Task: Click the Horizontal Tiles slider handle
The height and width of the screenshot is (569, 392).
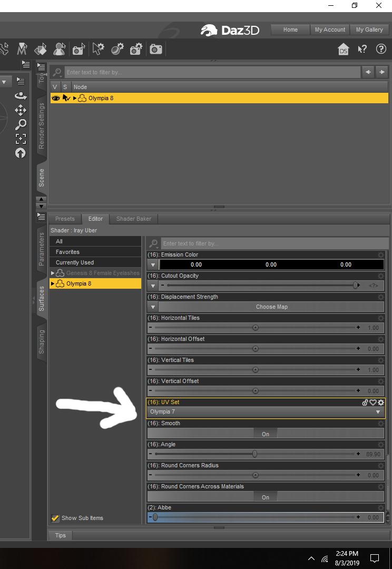Action: pyautogui.click(x=255, y=328)
